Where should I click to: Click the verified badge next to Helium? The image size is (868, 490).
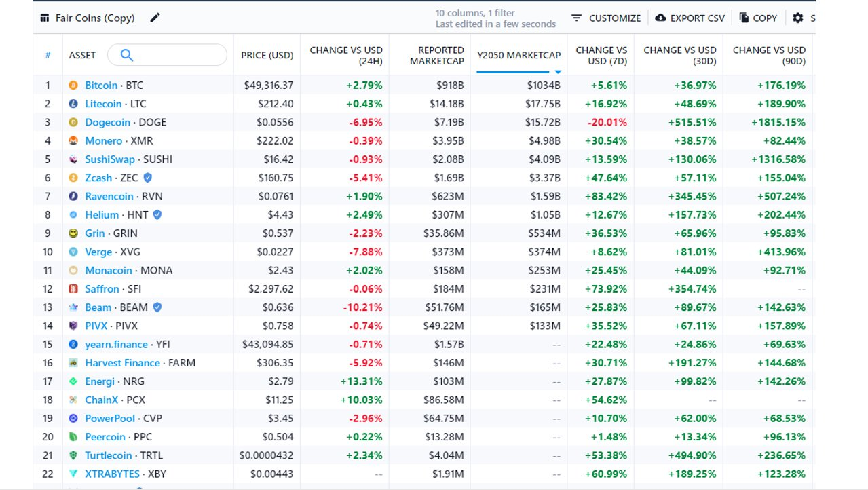coord(157,214)
